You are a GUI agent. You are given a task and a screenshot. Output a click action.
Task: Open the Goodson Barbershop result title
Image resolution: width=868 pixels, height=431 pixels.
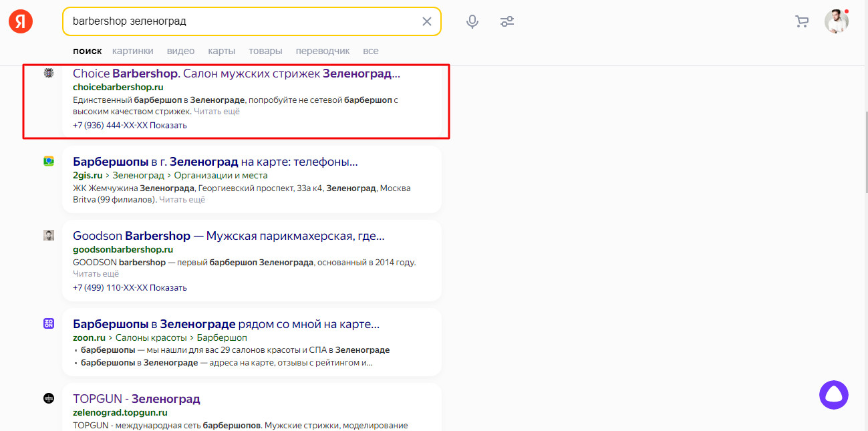[229, 236]
